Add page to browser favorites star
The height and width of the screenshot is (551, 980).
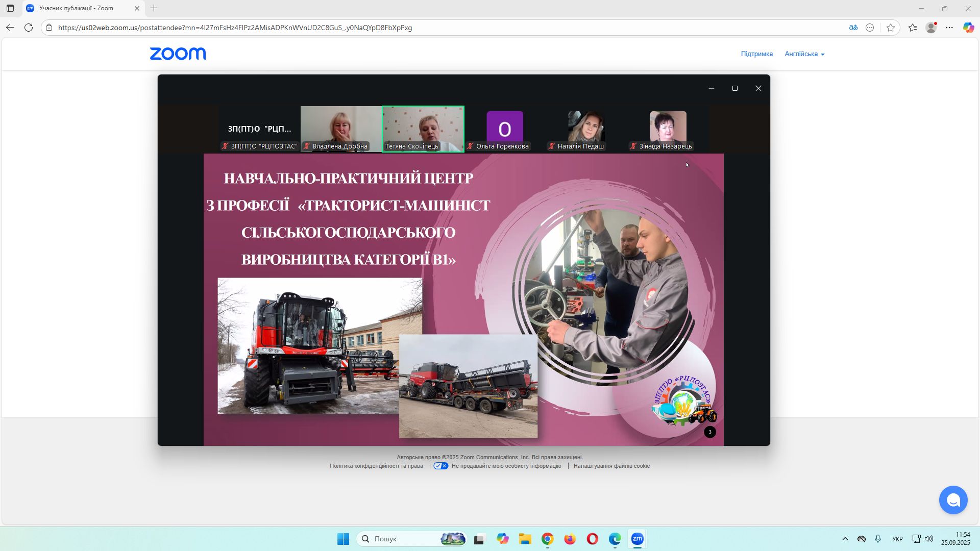pyautogui.click(x=891, y=28)
